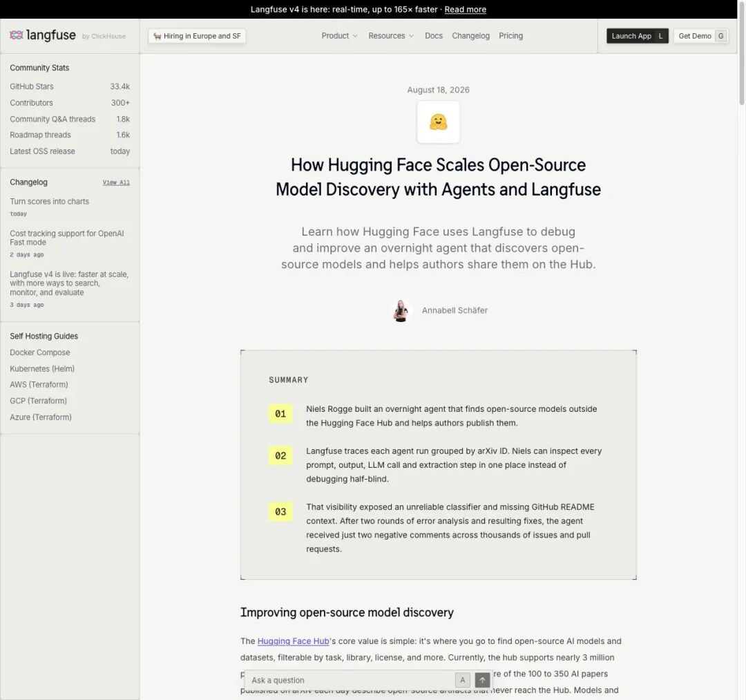This screenshot has width=746, height=700.
Task: Click the Contributors stat row
Action: [70, 103]
